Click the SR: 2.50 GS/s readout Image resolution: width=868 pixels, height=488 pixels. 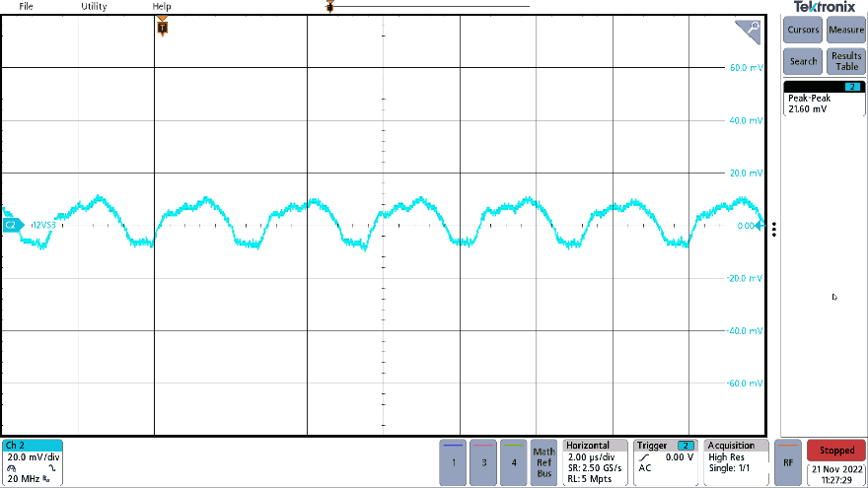click(x=595, y=468)
